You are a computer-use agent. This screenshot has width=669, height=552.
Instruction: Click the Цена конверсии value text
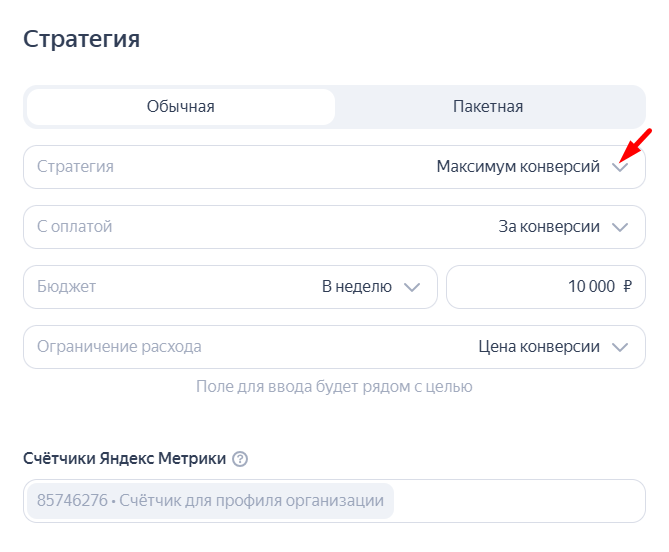pyautogui.click(x=539, y=347)
